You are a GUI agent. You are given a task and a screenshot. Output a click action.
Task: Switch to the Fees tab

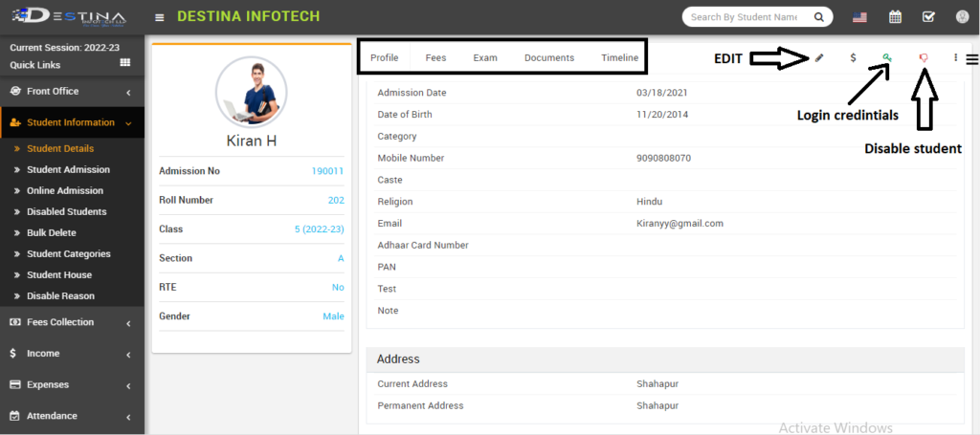pos(435,58)
